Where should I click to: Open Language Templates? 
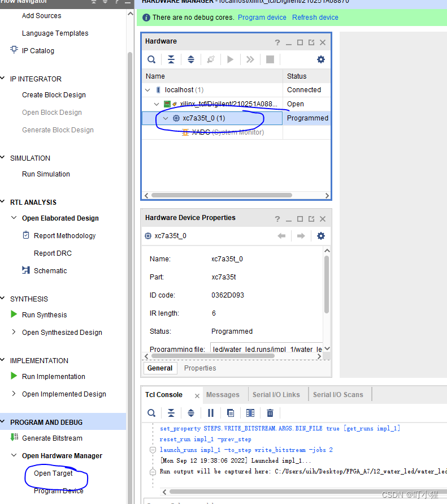pyautogui.click(x=55, y=33)
